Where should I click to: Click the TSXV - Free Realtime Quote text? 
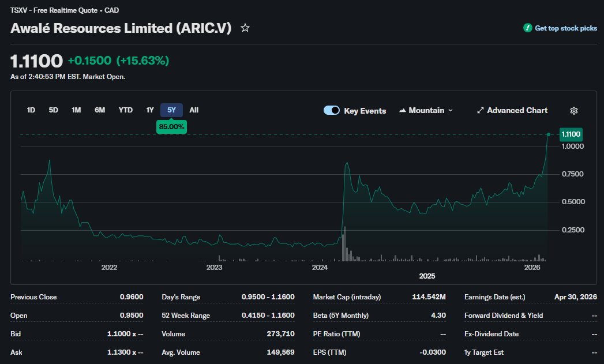click(x=54, y=10)
